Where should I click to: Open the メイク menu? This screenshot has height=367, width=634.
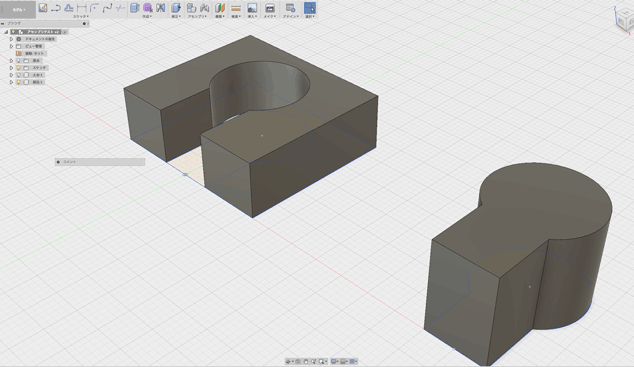click(x=270, y=16)
